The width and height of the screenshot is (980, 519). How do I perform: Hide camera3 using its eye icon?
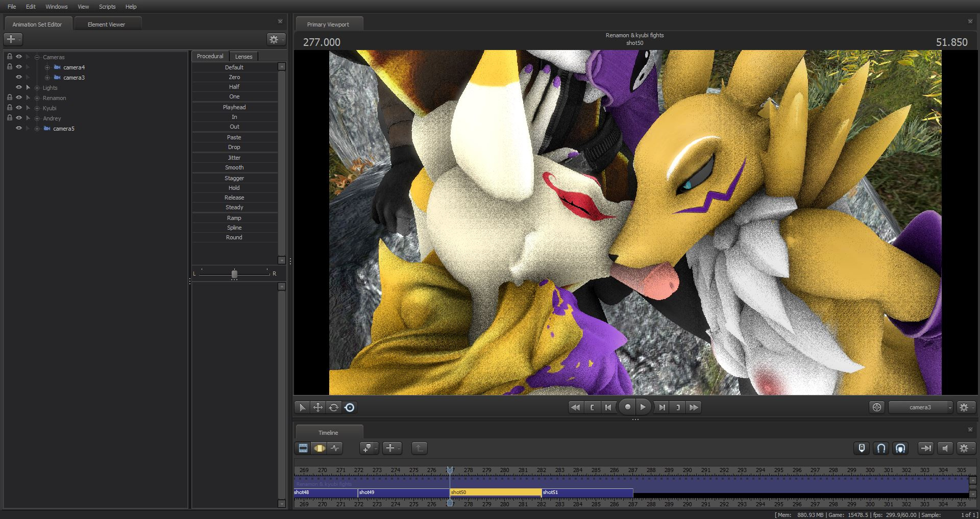pos(19,77)
